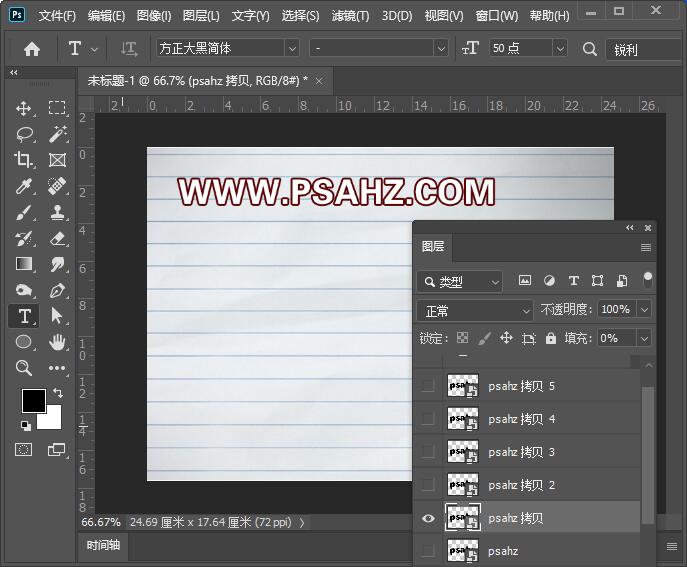Show the bottom psahz layer
This screenshot has width=687, height=567.
coord(428,550)
